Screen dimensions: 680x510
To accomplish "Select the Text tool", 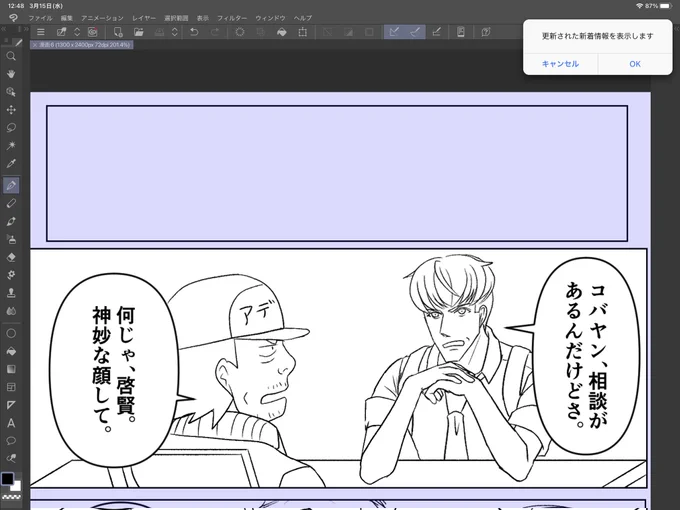I will [x=11, y=423].
